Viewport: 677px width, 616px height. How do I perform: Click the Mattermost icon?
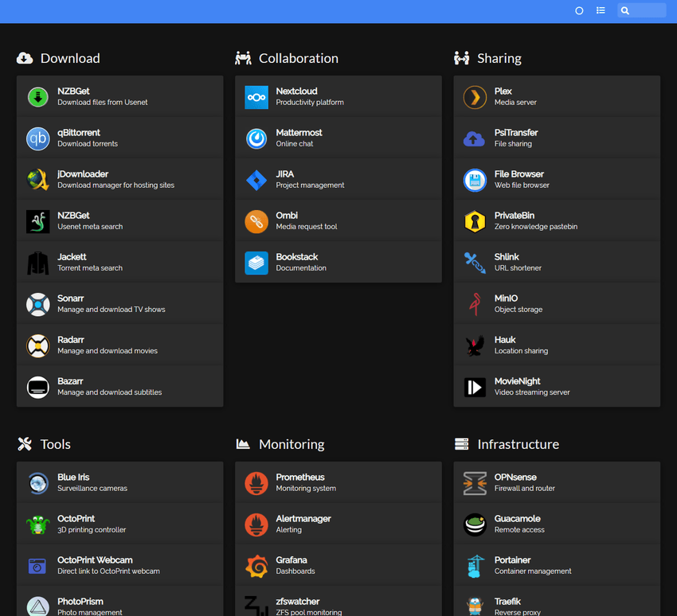point(256,138)
